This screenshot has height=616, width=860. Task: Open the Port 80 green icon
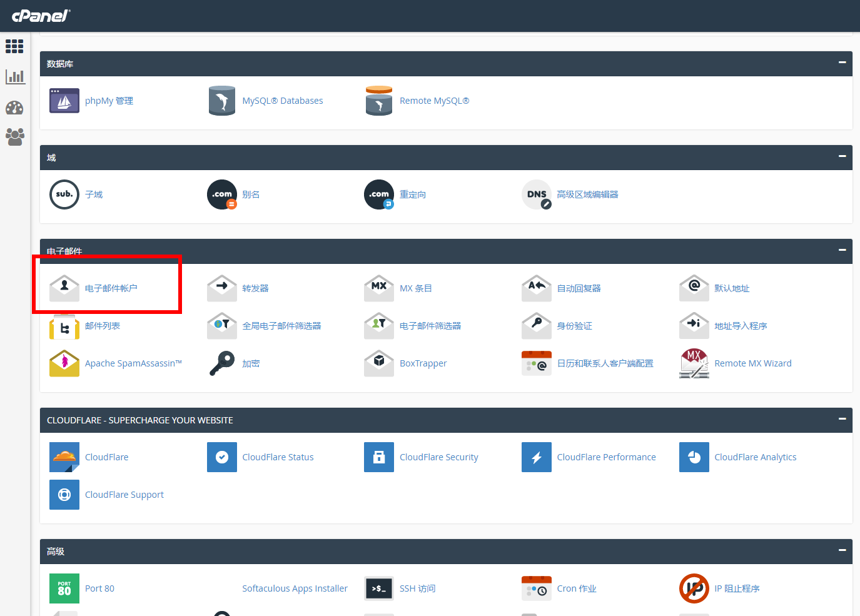pos(64,588)
